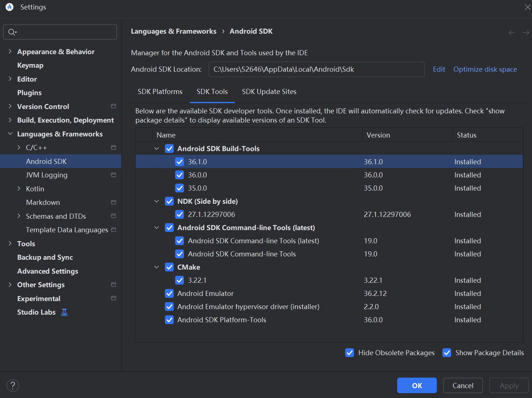Switch to SDK Platforms tab
The image size is (532, 398).
tap(160, 91)
